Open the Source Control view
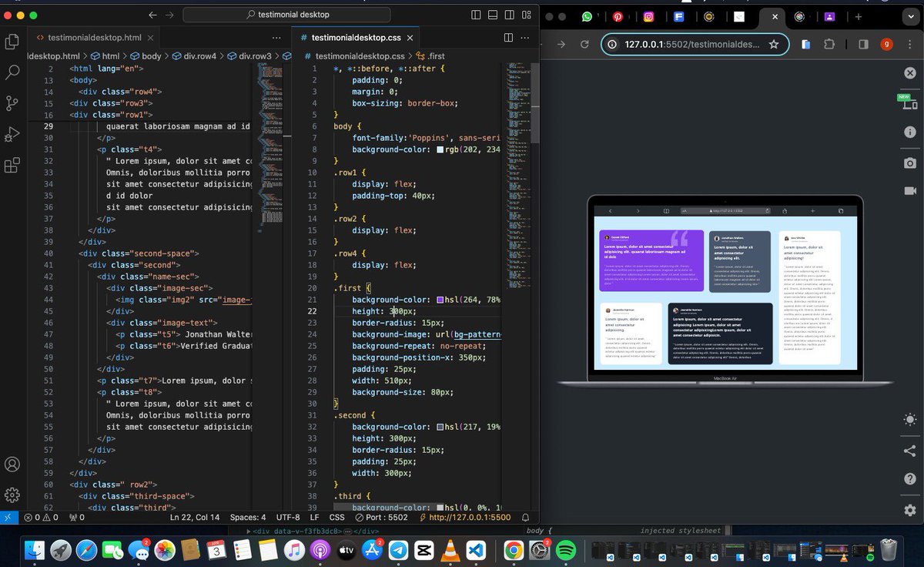 [x=12, y=103]
